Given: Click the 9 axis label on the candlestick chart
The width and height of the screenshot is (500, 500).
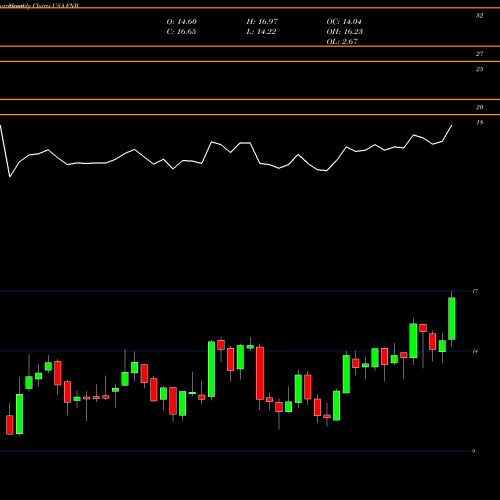Looking at the screenshot, I should coord(474,451).
